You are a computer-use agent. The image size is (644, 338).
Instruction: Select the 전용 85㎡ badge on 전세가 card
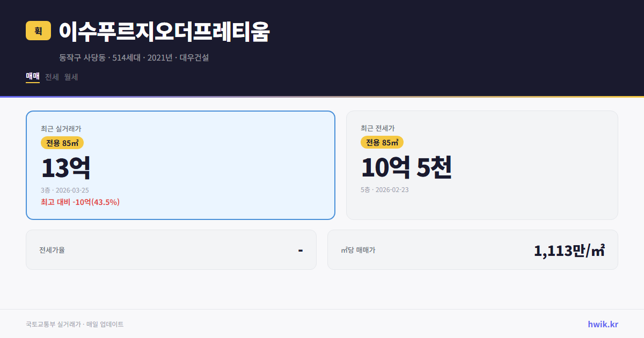point(382,142)
